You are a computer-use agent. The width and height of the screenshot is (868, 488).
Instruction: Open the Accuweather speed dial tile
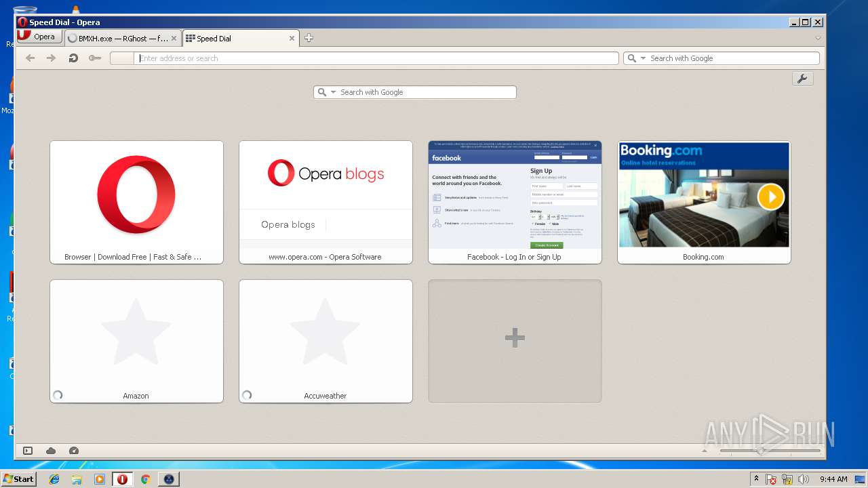tap(325, 341)
